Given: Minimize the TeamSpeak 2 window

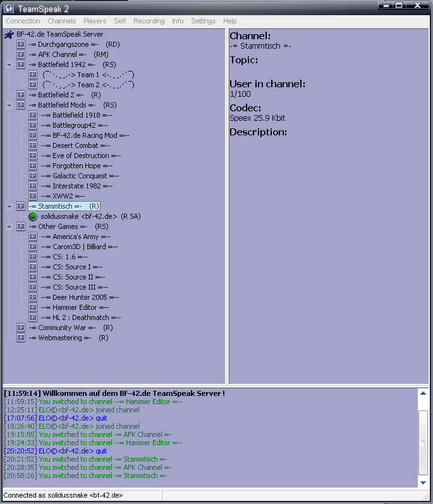Looking at the screenshot, I should click(386, 5).
